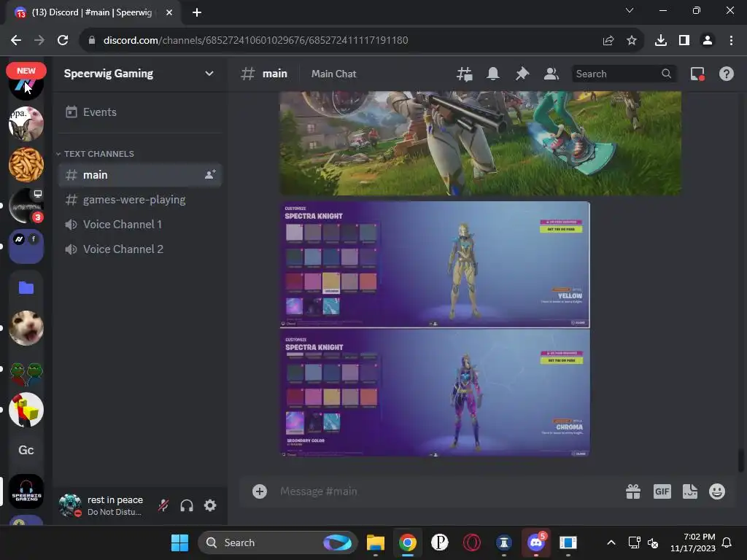This screenshot has width=747, height=560.
Task: Open server icon with 3 notification badge
Action: 26,206
